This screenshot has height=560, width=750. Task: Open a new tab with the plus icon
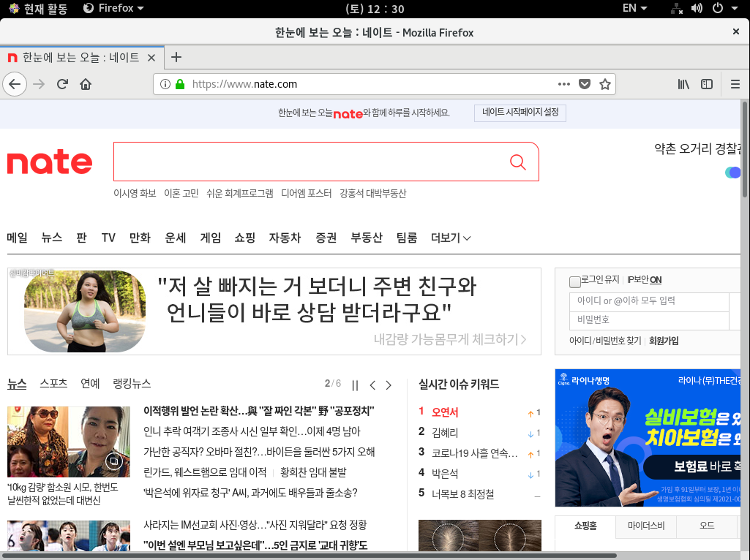(176, 57)
